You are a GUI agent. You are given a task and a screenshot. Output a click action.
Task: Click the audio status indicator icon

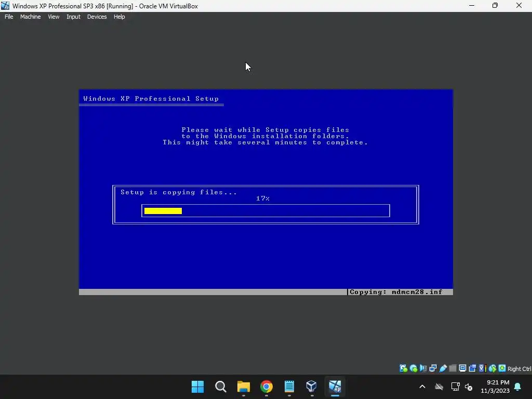tap(423, 368)
